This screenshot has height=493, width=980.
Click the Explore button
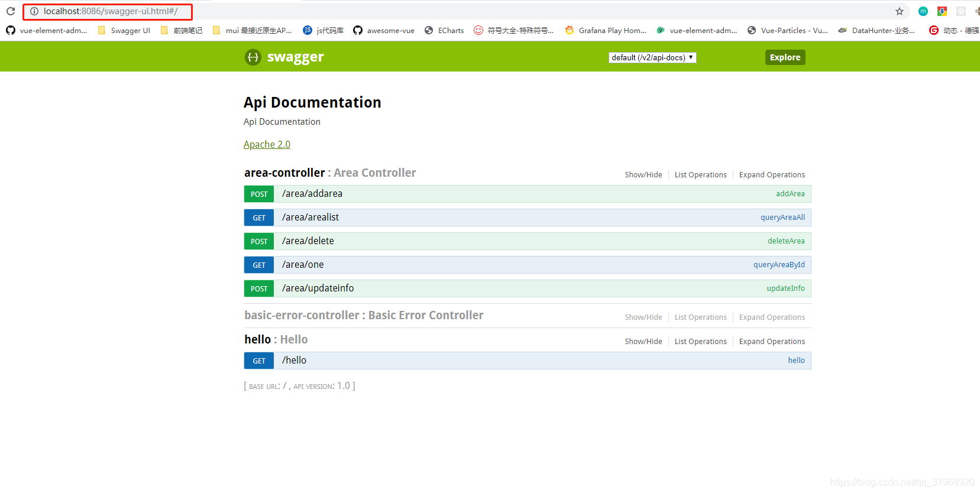[785, 57]
